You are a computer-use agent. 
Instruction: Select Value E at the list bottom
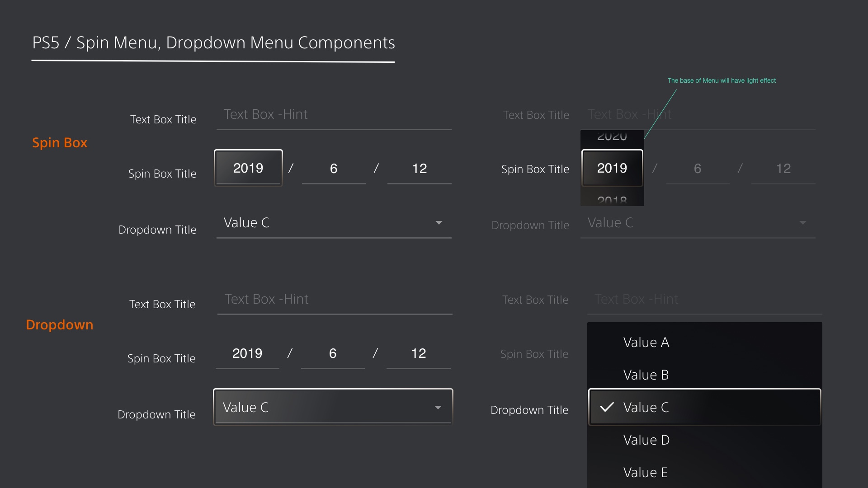(645, 473)
